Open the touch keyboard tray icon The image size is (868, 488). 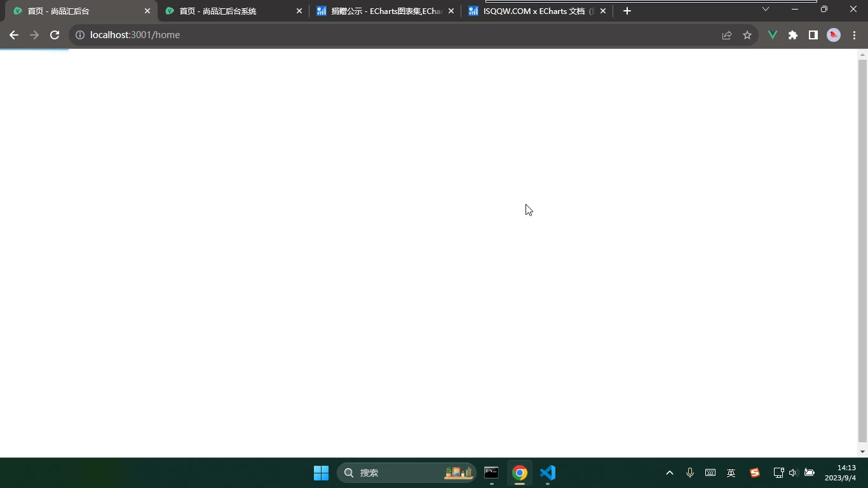point(710,473)
